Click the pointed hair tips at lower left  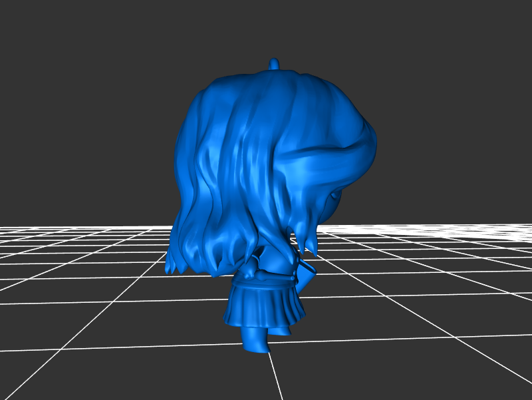coord(173,266)
